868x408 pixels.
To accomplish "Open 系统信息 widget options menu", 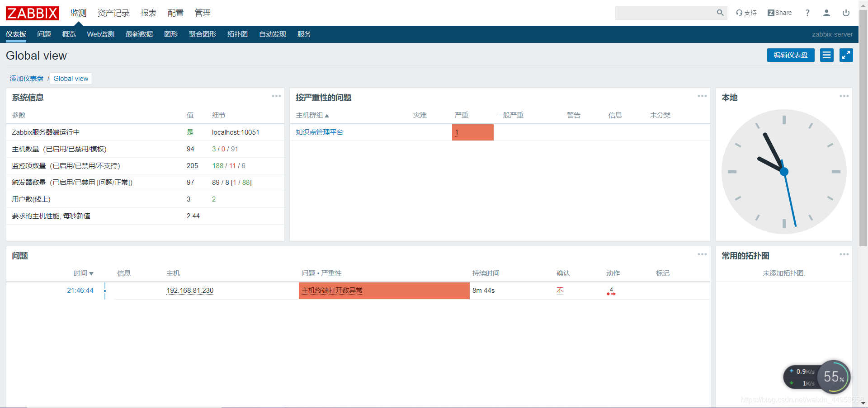I will pyautogui.click(x=276, y=96).
